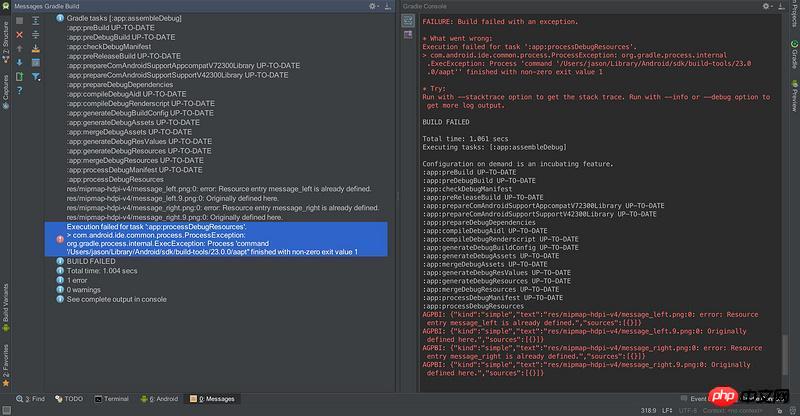The height and width of the screenshot is (416, 800).
Task: Click 'Configuration on demand is an incubating feature.' line
Action: click(518, 164)
